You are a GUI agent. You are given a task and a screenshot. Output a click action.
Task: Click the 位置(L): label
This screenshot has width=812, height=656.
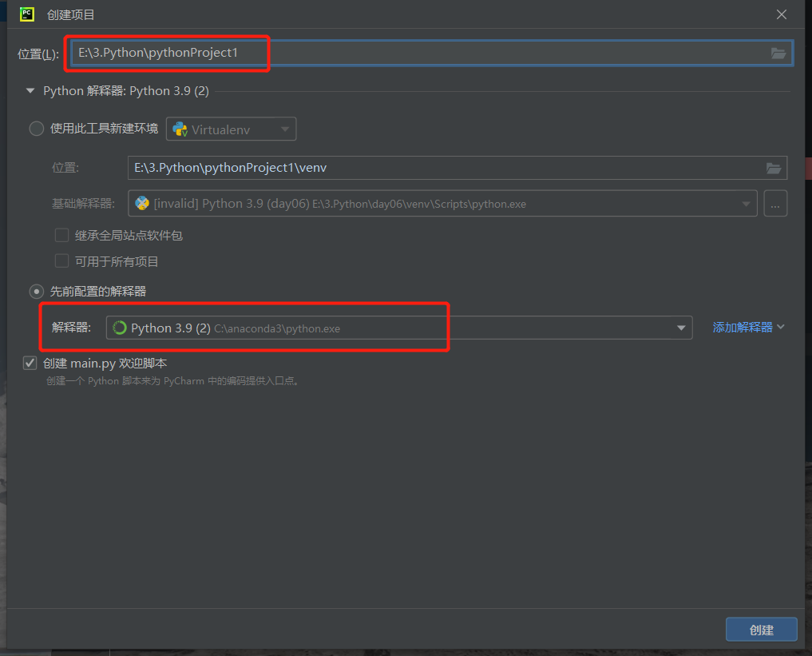38,54
